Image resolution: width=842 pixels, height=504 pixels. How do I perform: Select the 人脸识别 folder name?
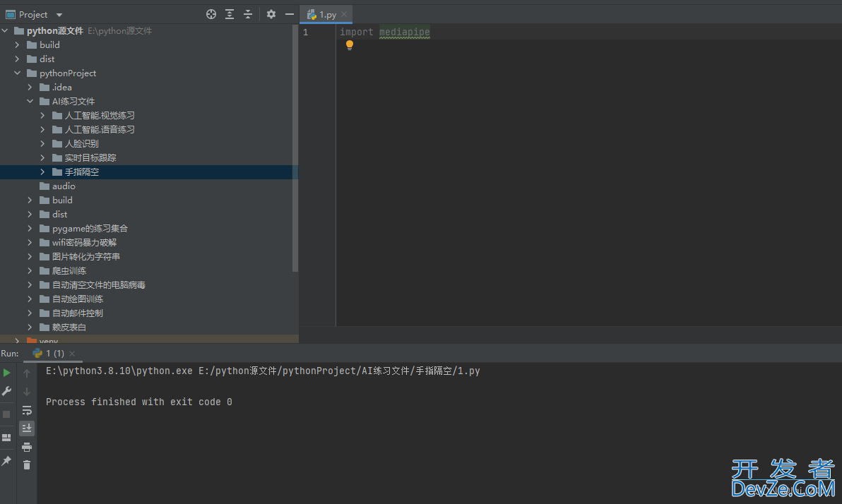click(x=82, y=144)
